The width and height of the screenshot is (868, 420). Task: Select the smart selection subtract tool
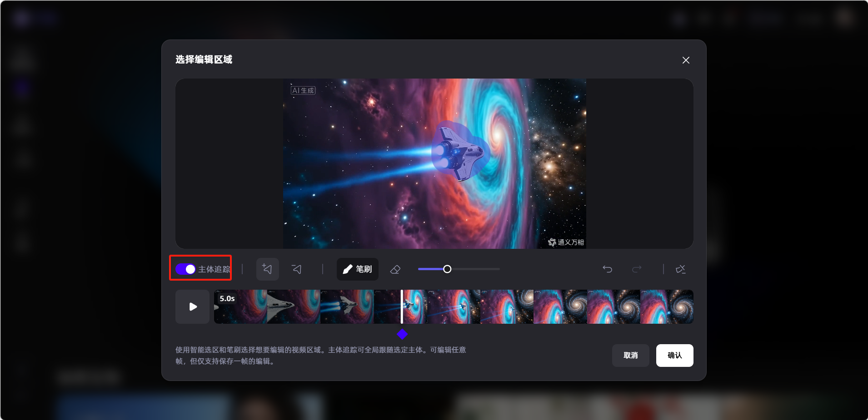[297, 269]
